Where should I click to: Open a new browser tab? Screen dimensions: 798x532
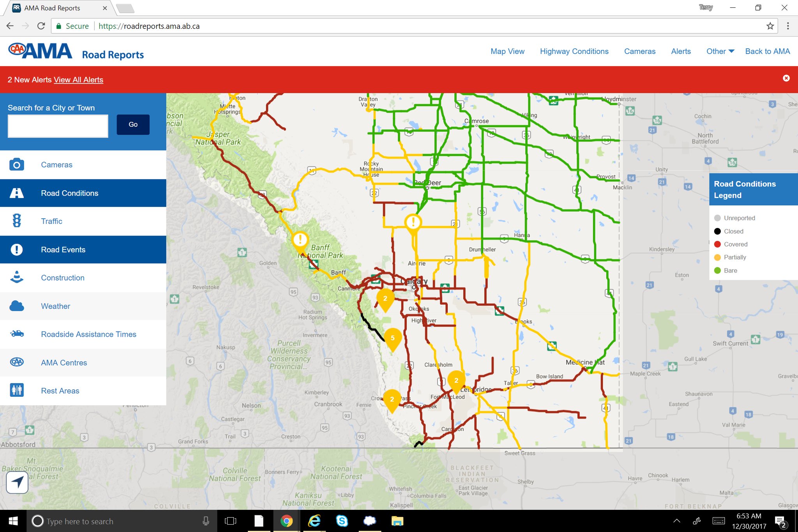coord(125,8)
